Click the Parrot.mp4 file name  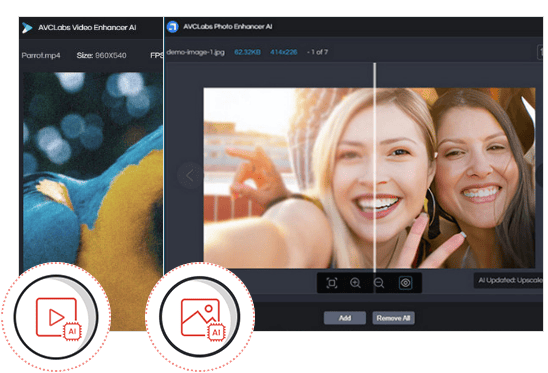click(x=41, y=55)
